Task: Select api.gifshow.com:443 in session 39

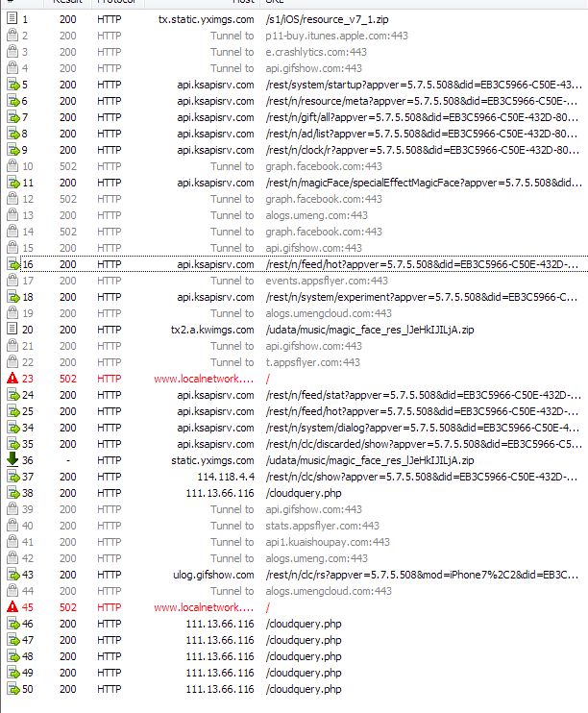Action: click(x=313, y=509)
